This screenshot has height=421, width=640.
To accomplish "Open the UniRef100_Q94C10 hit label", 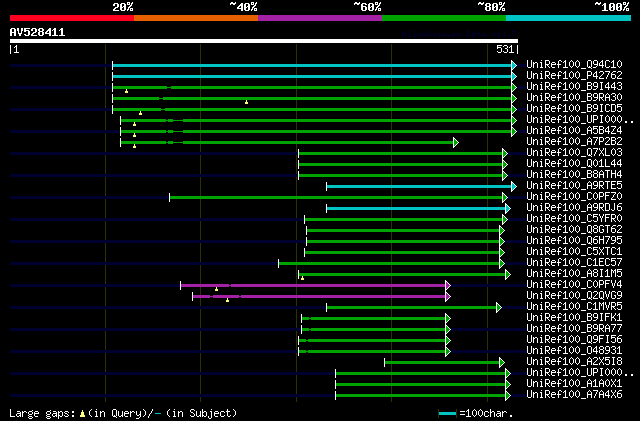I will pyautogui.click(x=574, y=64).
